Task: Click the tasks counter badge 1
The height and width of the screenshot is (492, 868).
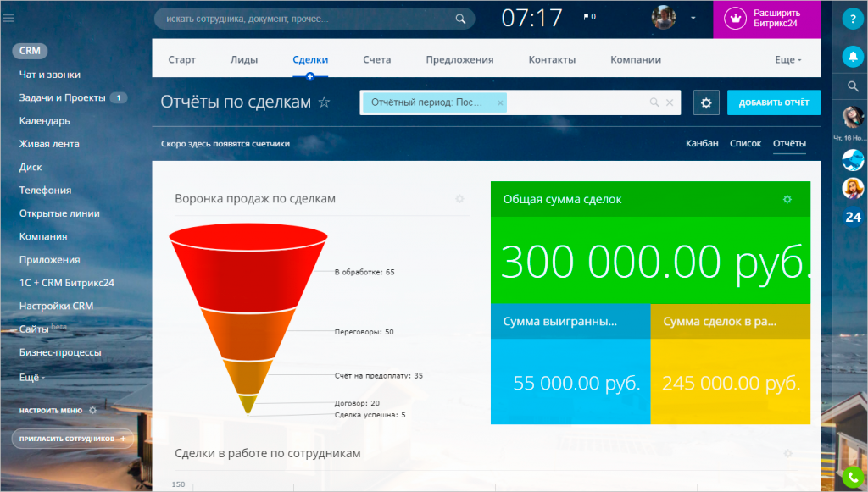Action: pos(119,98)
